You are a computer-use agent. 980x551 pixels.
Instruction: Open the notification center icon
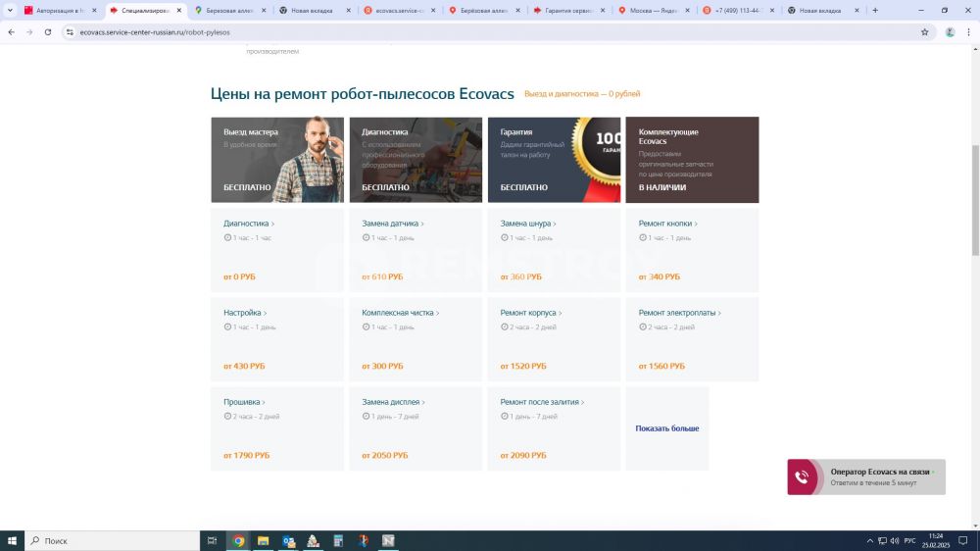pos(963,540)
